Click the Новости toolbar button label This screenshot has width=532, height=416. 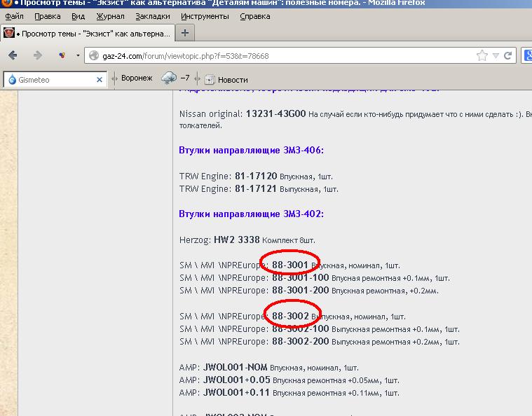pyautogui.click(x=233, y=80)
